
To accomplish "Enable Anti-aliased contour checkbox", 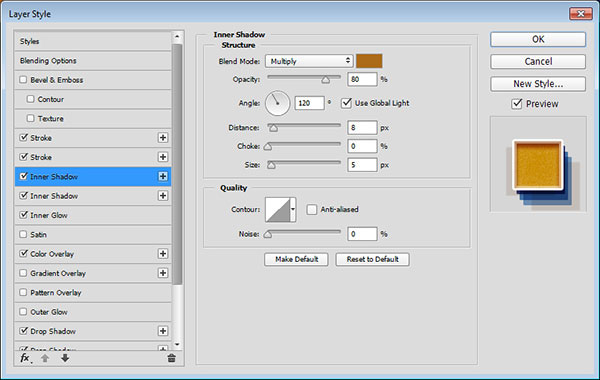I will tap(312, 209).
